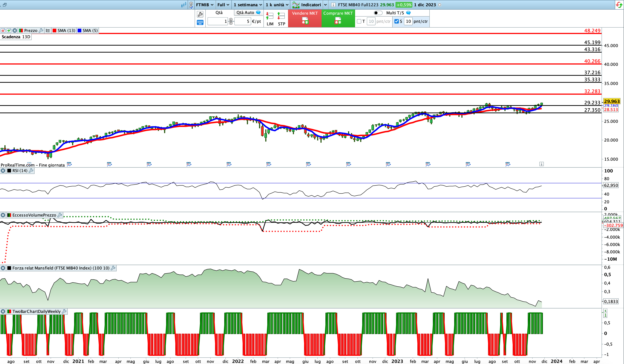Image resolution: width=624 pixels, height=364 pixels.
Task: Click the detach window icon top left
Action: (5, 5)
